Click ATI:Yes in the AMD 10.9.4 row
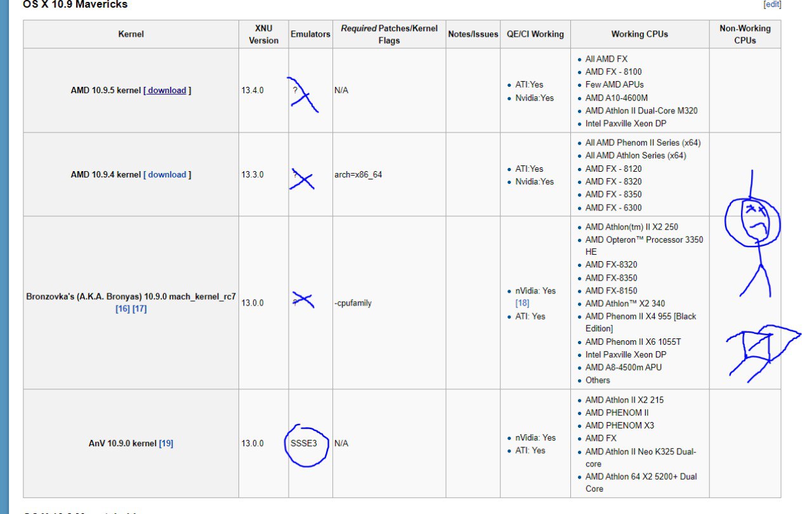This screenshot has height=514, width=812. pos(529,169)
